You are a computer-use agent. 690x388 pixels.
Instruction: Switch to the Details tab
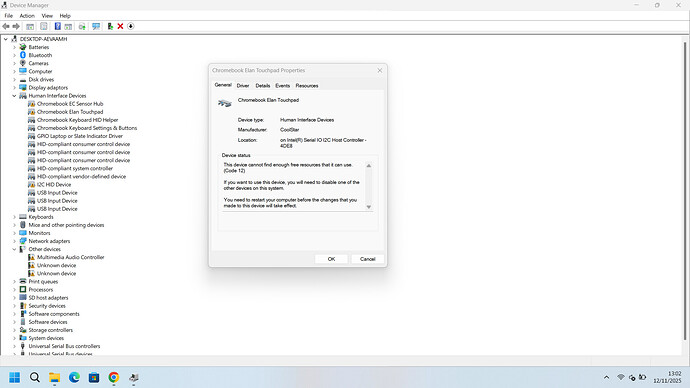pyautogui.click(x=263, y=86)
